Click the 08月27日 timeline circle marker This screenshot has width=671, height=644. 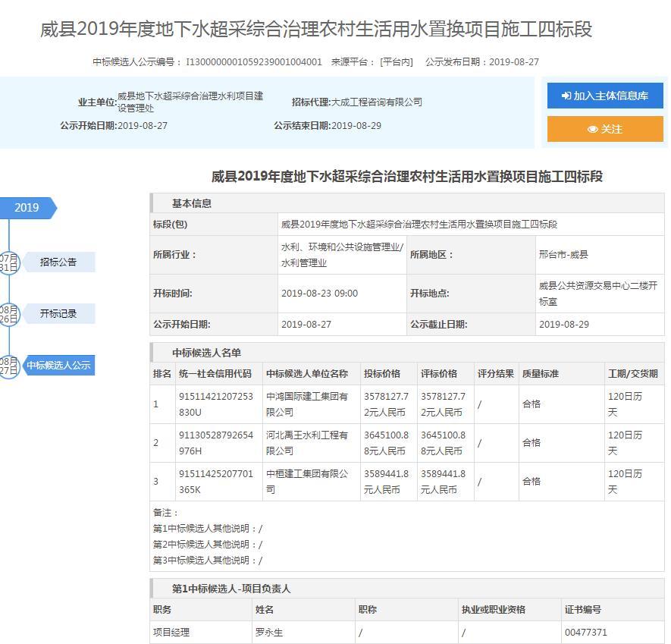tap(8, 366)
